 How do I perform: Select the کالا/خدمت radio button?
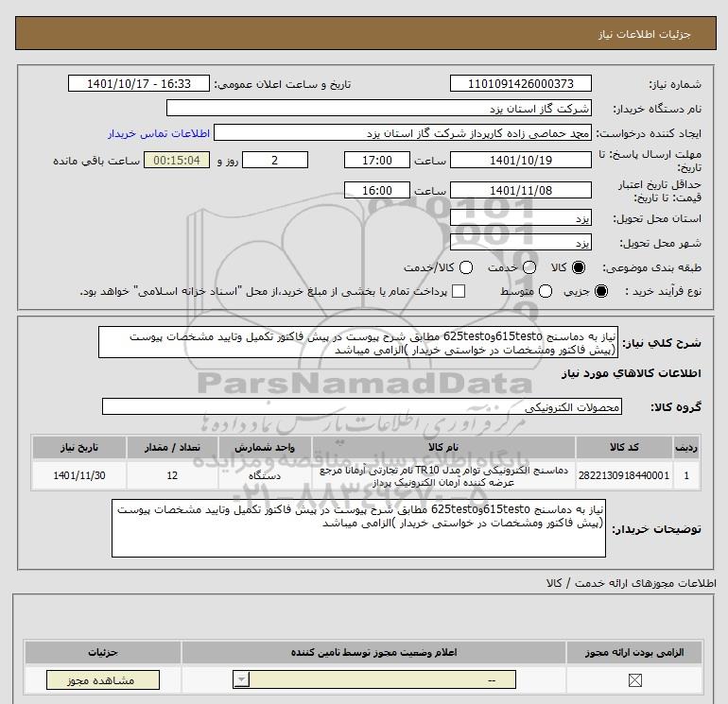[x=466, y=267]
